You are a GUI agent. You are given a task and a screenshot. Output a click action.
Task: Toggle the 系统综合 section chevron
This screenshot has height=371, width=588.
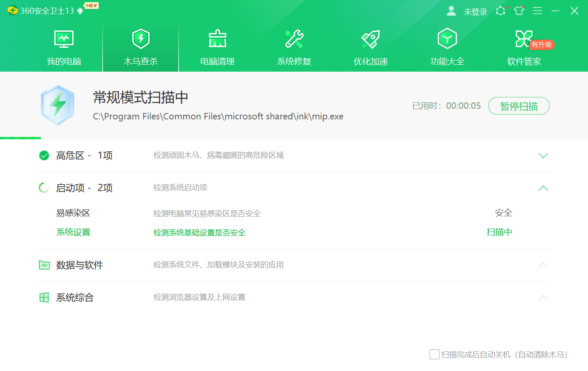(x=543, y=297)
